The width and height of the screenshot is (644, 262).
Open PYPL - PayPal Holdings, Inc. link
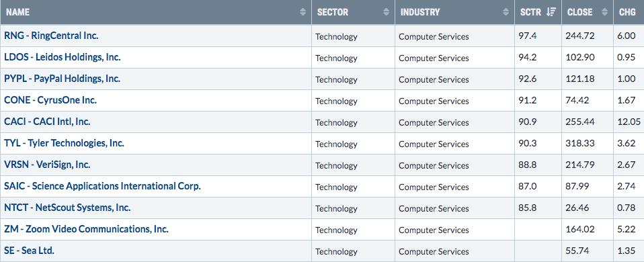(x=62, y=79)
